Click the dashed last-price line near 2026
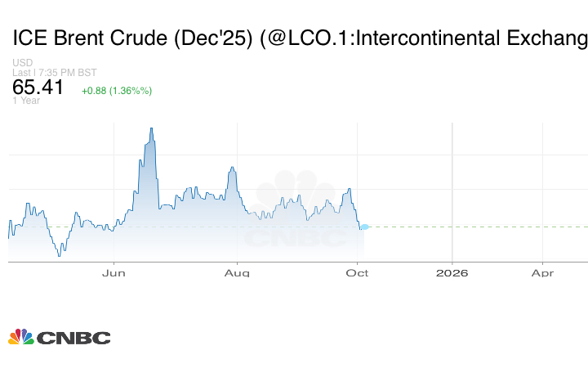The width and height of the screenshot is (588, 368). pyautogui.click(x=452, y=227)
